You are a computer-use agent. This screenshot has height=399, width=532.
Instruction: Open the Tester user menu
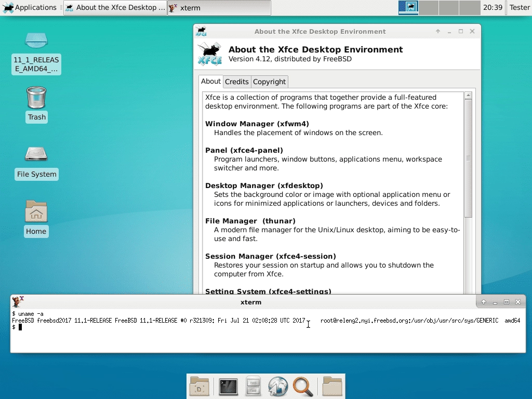[x=520, y=7]
